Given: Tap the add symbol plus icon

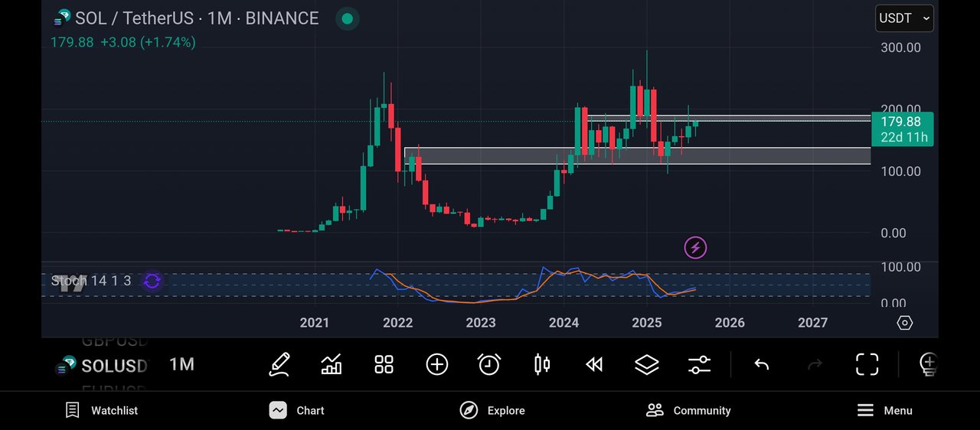Looking at the screenshot, I should [x=436, y=364].
